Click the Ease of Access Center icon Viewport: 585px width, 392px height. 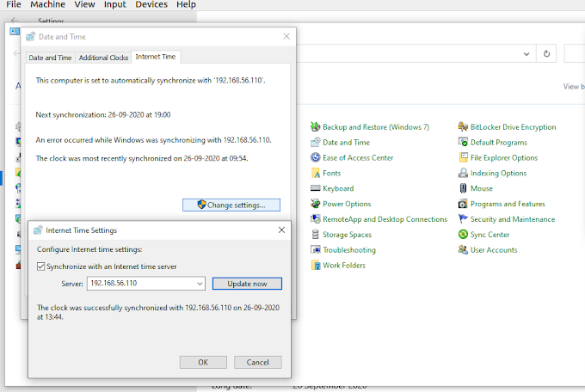click(x=315, y=157)
